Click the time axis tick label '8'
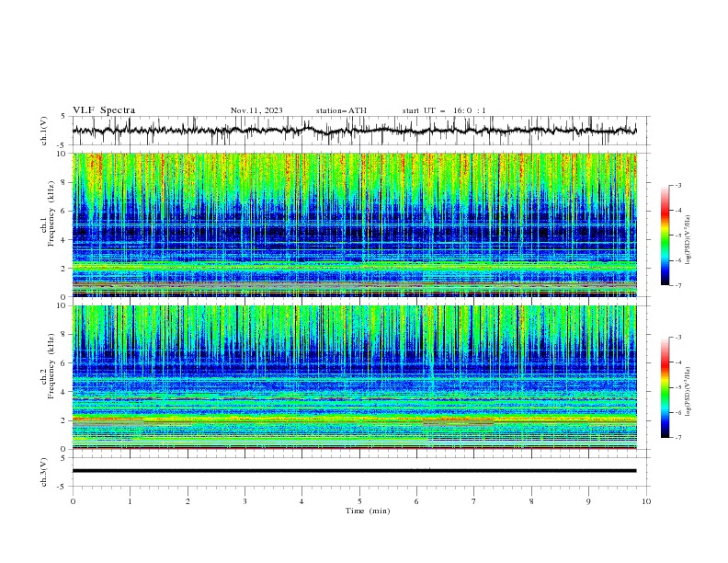The width and height of the screenshot is (728, 563). coord(531,501)
